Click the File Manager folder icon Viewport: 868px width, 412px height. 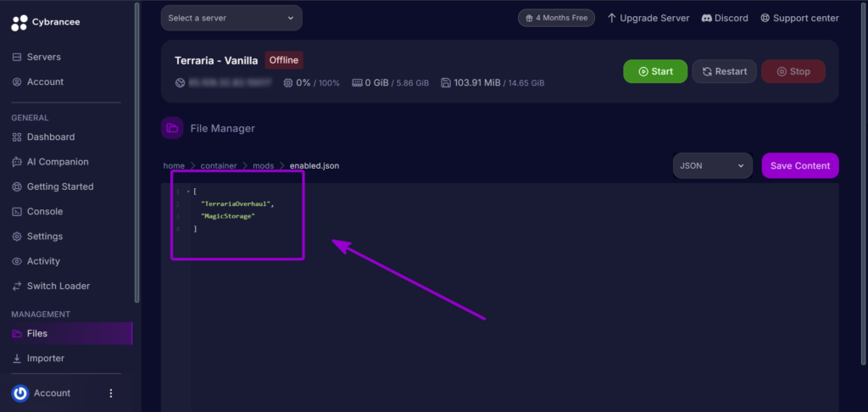pyautogui.click(x=172, y=129)
